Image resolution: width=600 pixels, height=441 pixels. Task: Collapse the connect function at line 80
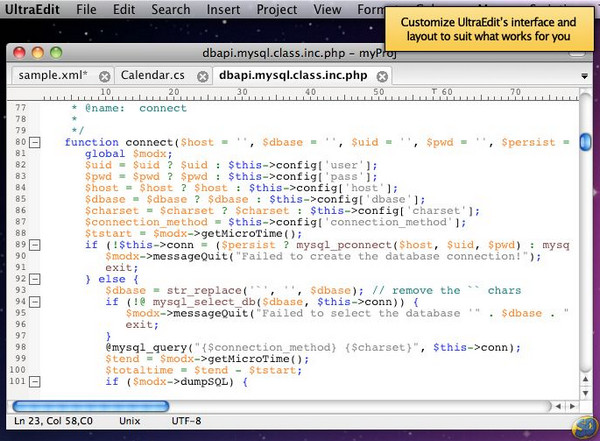pyautogui.click(x=36, y=143)
